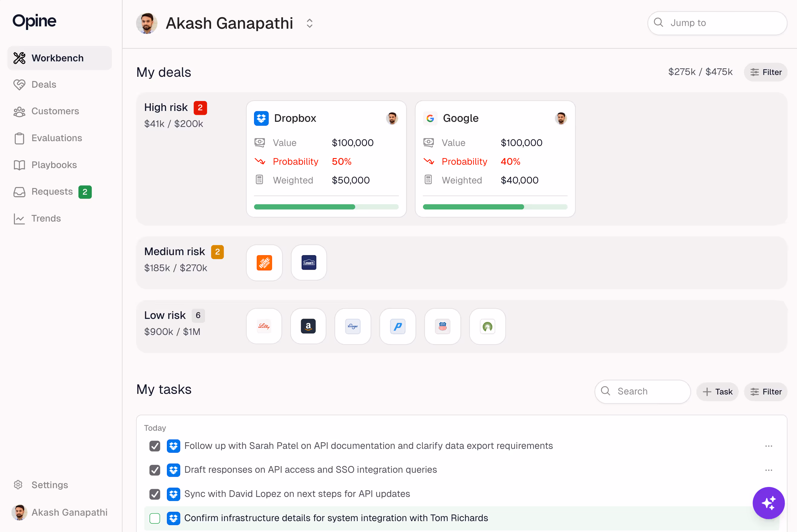Uncheck Draft responses on API access task
This screenshot has height=532, width=797.
[155, 470]
